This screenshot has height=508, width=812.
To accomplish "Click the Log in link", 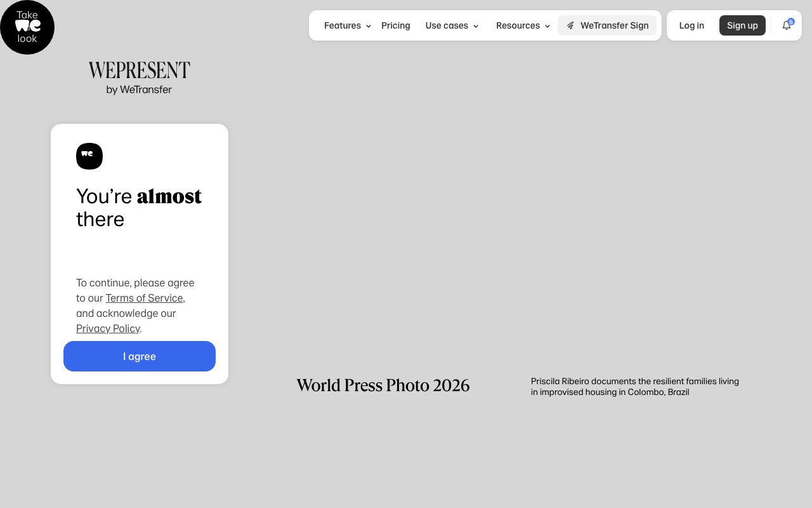I will click(691, 25).
